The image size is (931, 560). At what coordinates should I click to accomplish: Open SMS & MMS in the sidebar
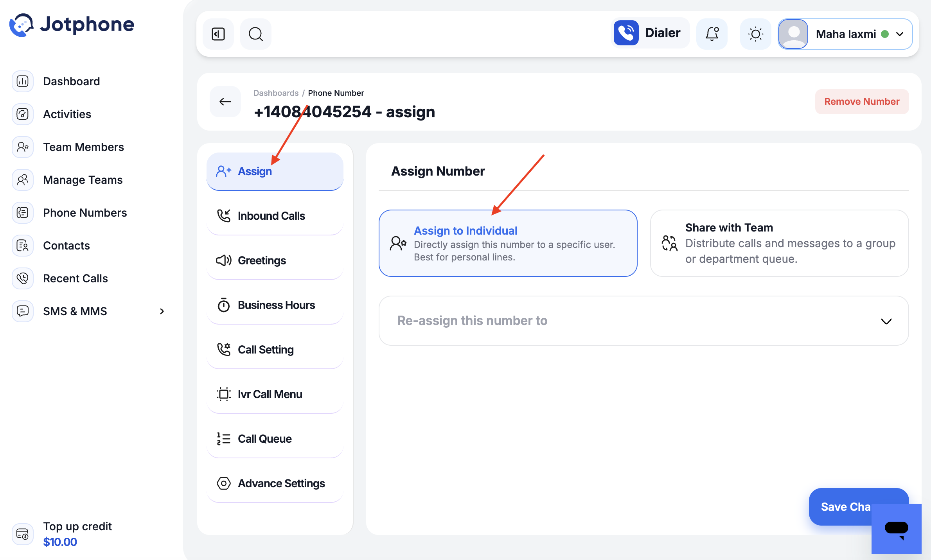(75, 311)
